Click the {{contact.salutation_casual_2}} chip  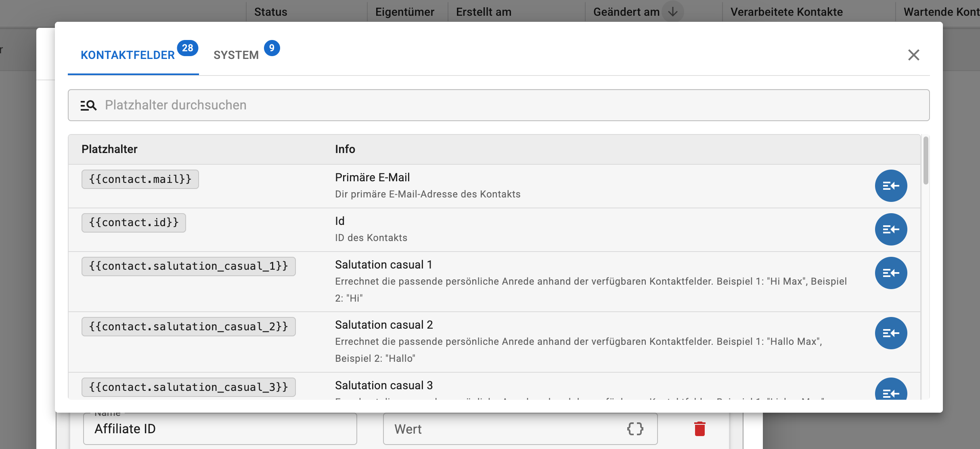pyautogui.click(x=188, y=327)
